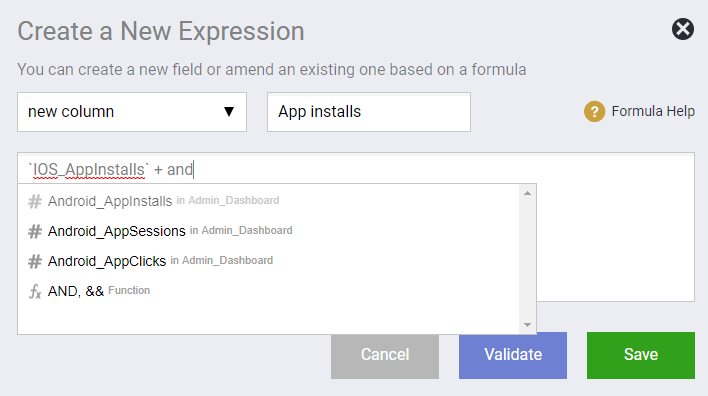This screenshot has height=396, width=708.
Task: Open the 'new column' dropdown arrow
Action: 229,112
